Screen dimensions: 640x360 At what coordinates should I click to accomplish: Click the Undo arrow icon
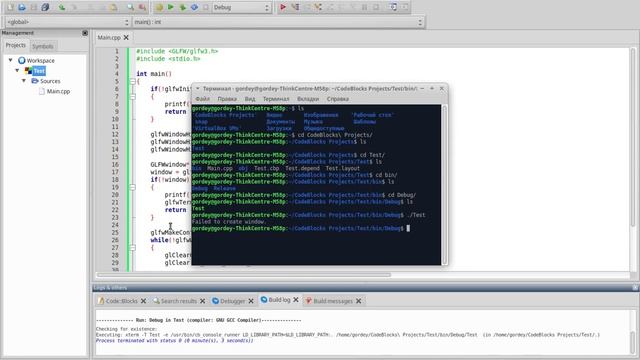[x=62, y=7]
